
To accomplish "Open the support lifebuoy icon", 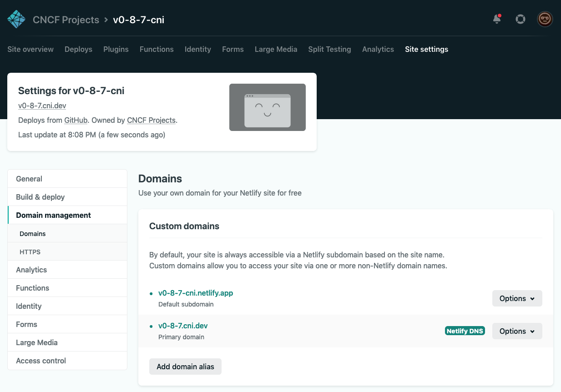I will point(520,20).
